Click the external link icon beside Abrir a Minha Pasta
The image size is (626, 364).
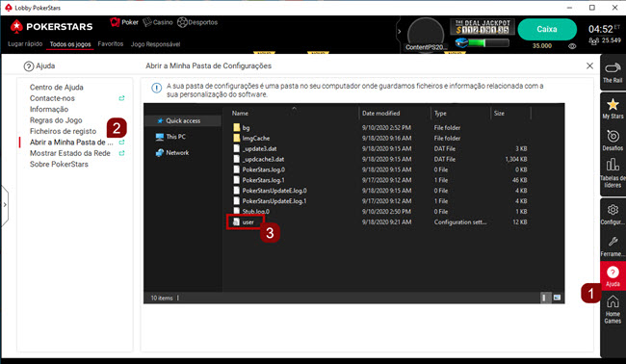[121, 143]
